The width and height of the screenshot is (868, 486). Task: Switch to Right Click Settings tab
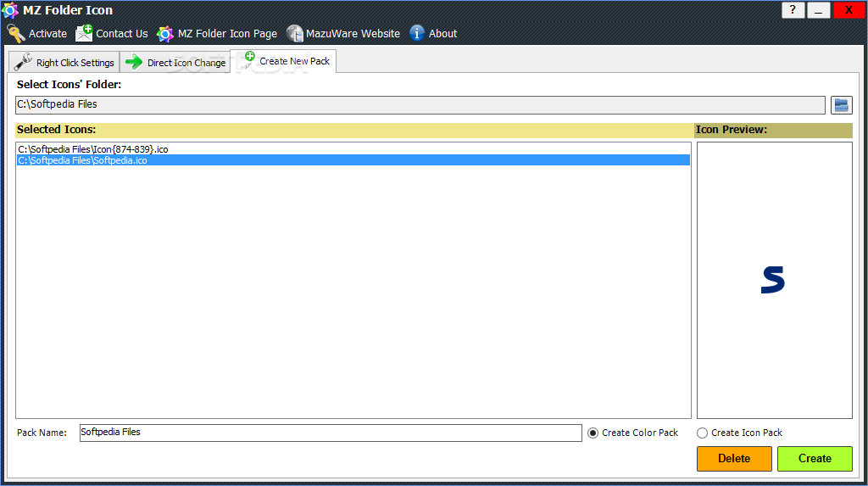coord(64,62)
